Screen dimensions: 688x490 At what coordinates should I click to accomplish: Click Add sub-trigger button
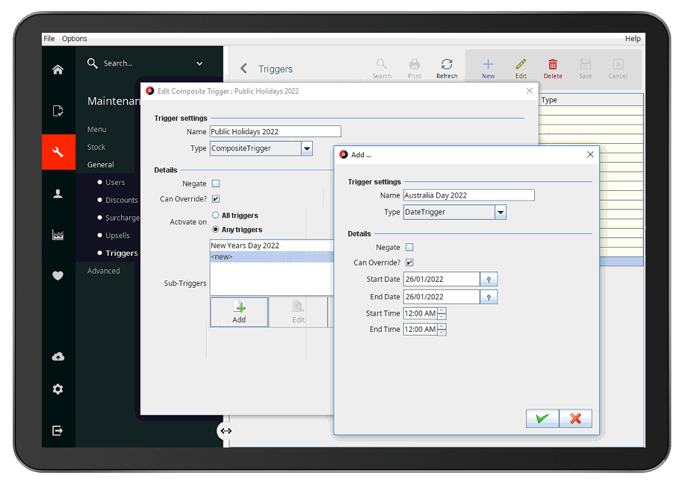coord(239,312)
